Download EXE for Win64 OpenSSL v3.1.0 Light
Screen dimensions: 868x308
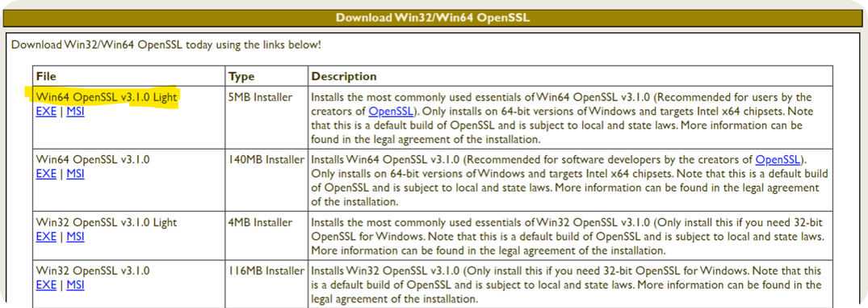(46, 112)
